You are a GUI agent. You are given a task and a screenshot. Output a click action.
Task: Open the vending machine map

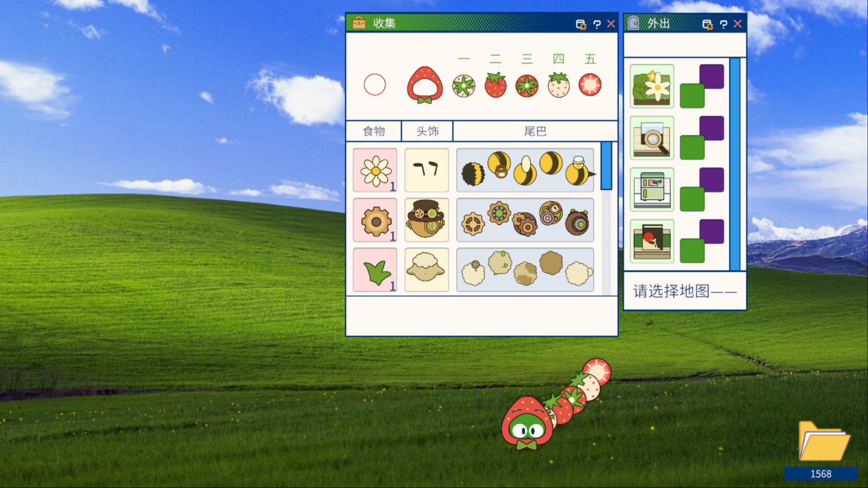652,189
